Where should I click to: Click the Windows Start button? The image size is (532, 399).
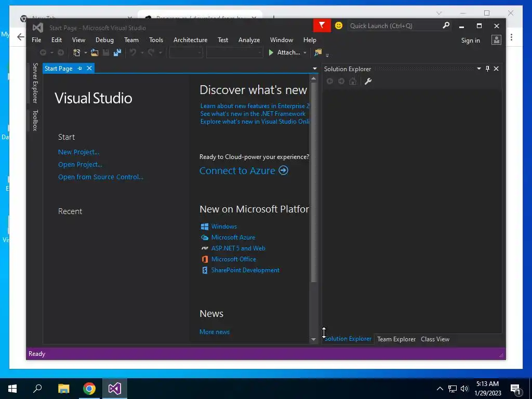click(12, 389)
